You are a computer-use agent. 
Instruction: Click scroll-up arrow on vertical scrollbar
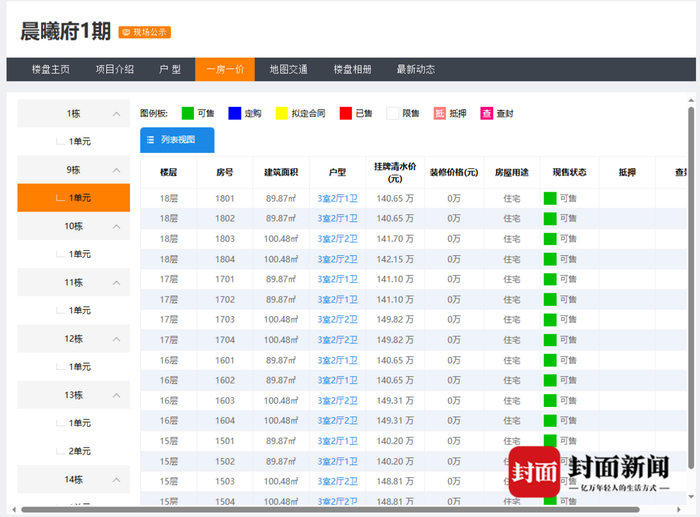click(691, 100)
